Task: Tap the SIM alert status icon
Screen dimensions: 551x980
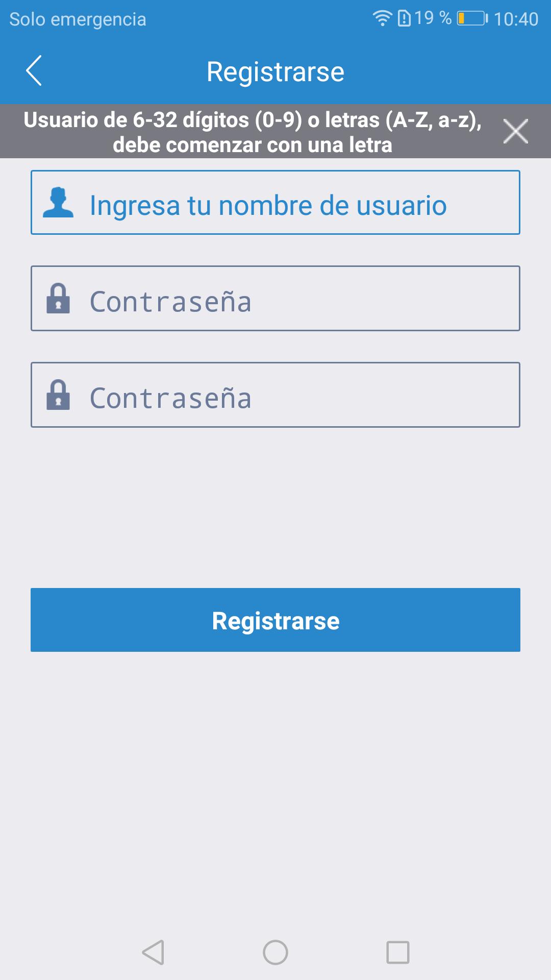Action: 404,19
